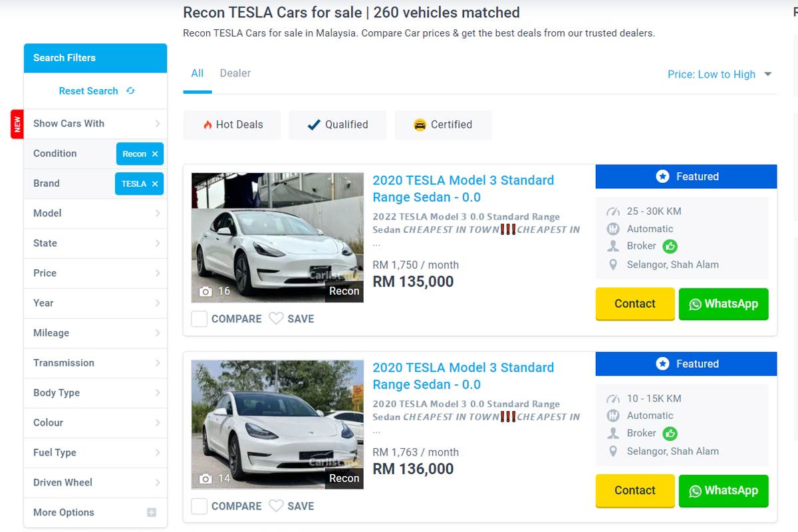Select the All listings tab

(x=198, y=73)
